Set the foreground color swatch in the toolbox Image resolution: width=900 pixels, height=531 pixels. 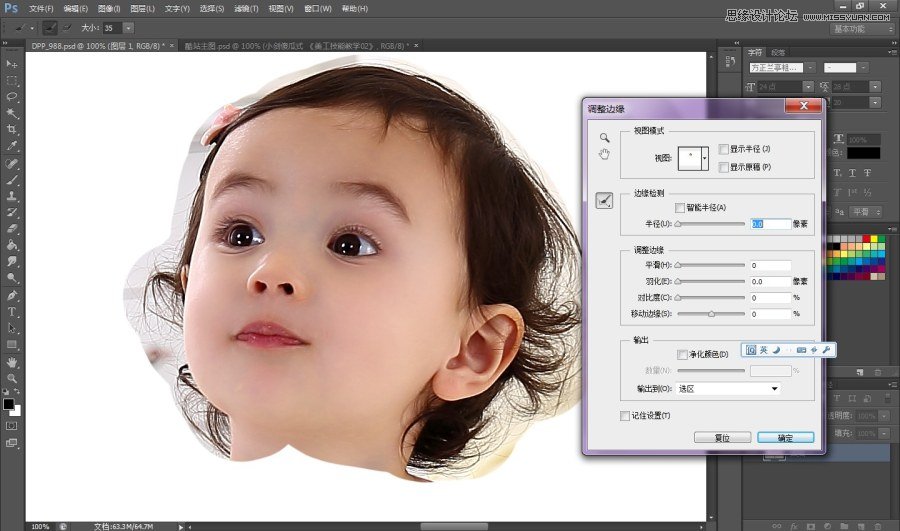9,404
